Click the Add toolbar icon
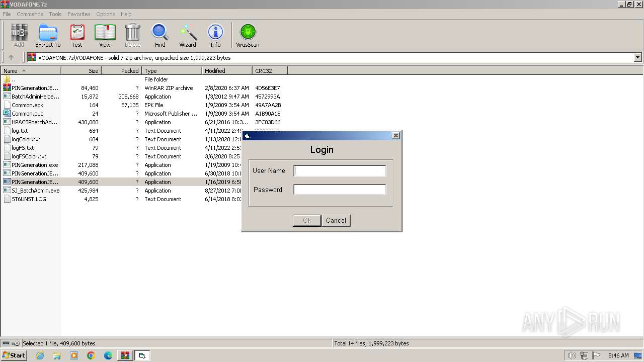 pyautogui.click(x=19, y=36)
